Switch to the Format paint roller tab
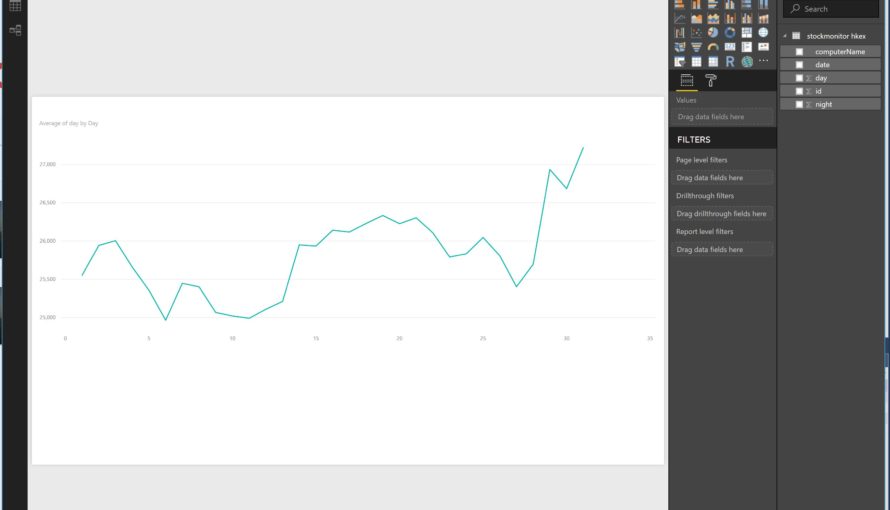890x510 pixels. 711,81
